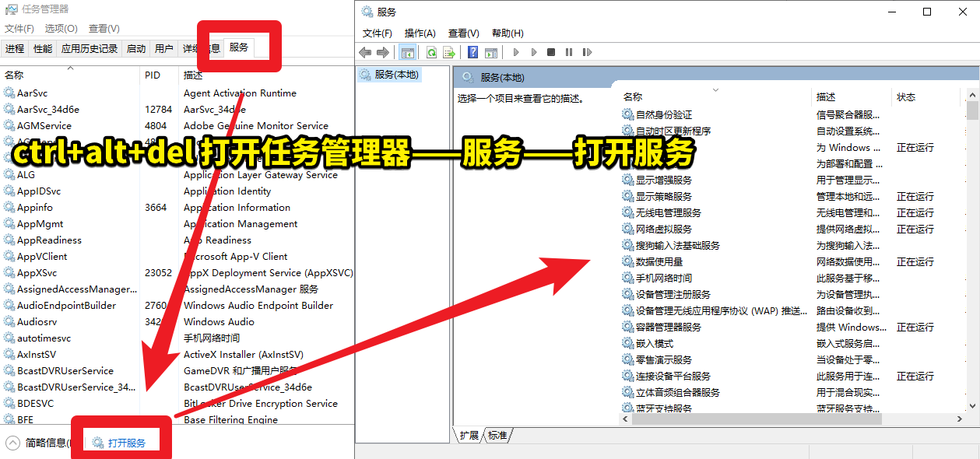
Task: Switch to the 标准 tab
Action: pyautogui.click(x=497, y=436)
